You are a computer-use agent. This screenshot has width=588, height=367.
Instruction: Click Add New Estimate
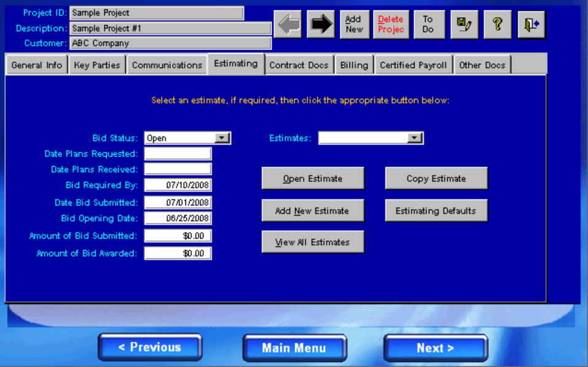click(x=313, y=210)
